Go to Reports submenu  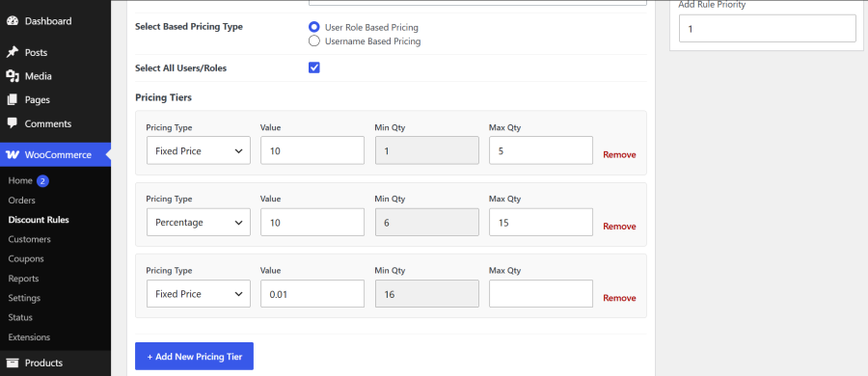click(x=23, y=279)
